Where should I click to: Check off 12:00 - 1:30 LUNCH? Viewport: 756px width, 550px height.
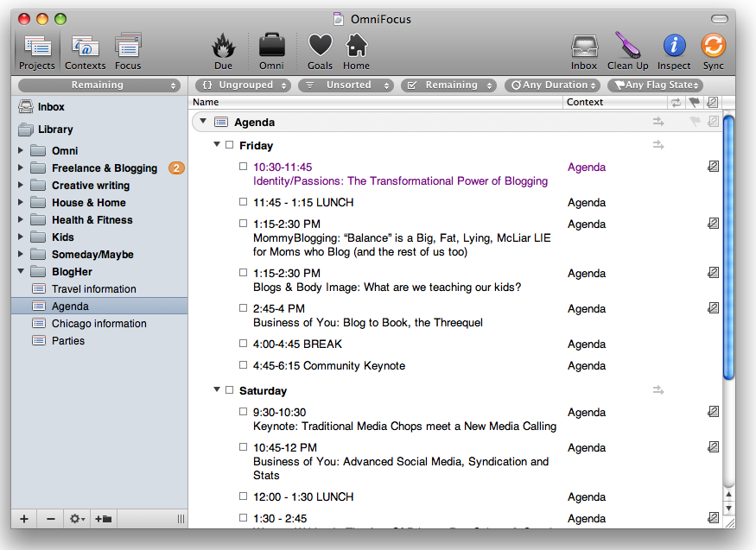243,496
